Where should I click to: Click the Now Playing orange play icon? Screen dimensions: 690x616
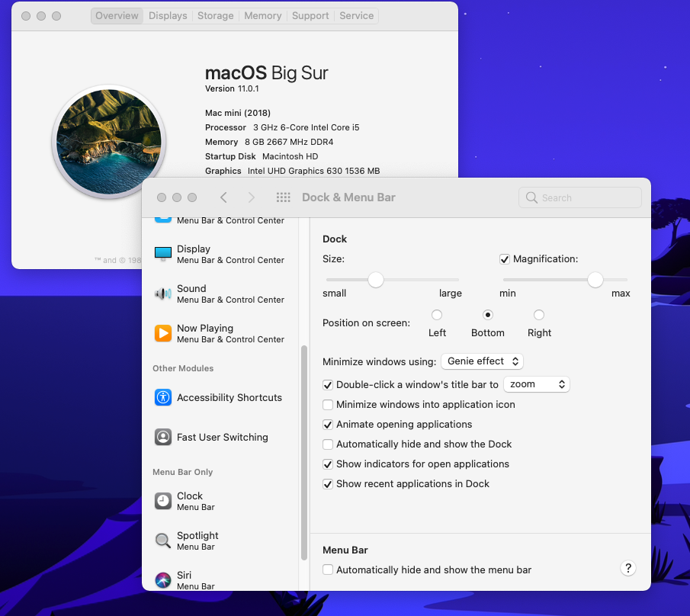click(163, 333)
